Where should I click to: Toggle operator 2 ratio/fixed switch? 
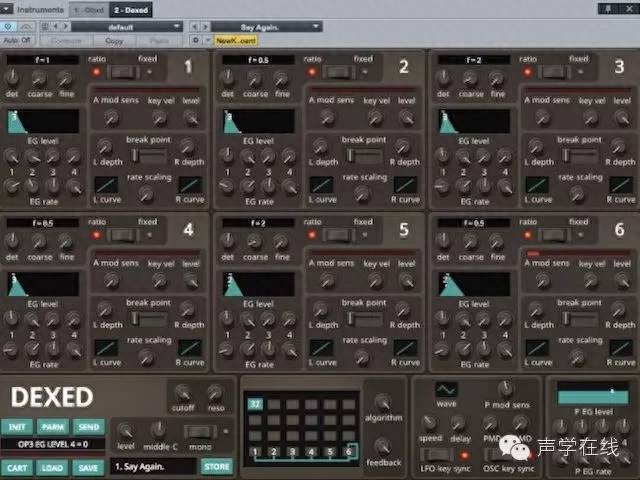(339, 72)
